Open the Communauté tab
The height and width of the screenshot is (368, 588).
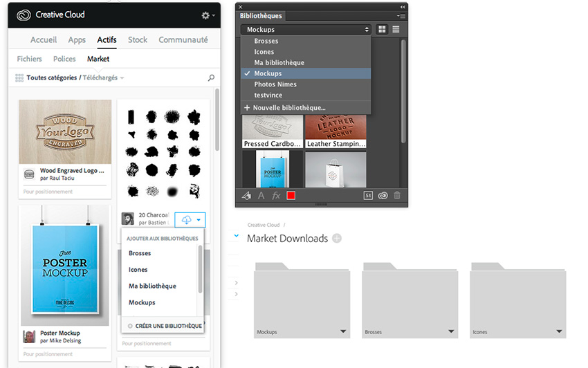[x=183, y=39]
